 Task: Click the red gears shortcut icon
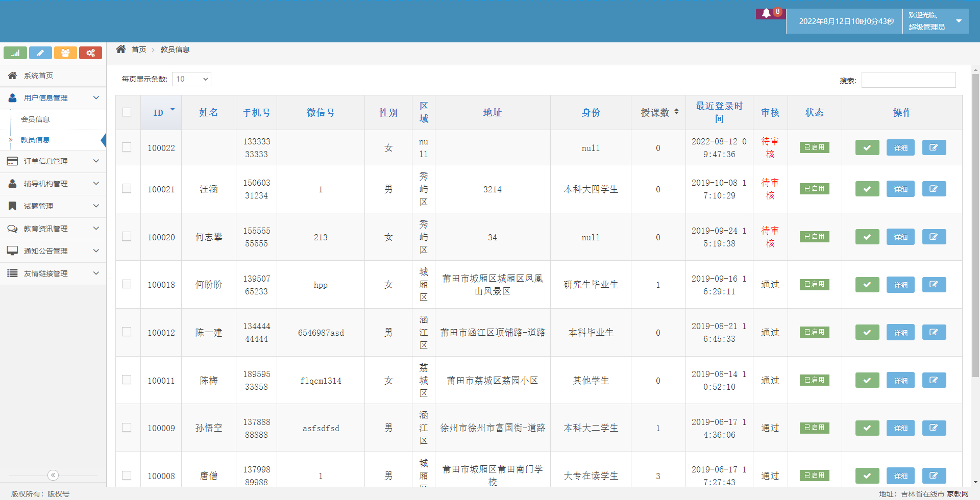(x=90, y=53)
